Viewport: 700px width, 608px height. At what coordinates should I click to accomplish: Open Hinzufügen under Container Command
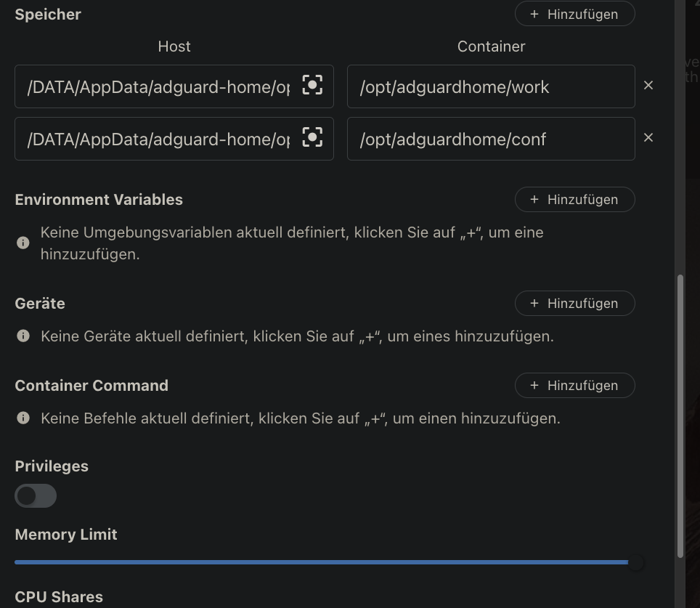tap(574, 385)
